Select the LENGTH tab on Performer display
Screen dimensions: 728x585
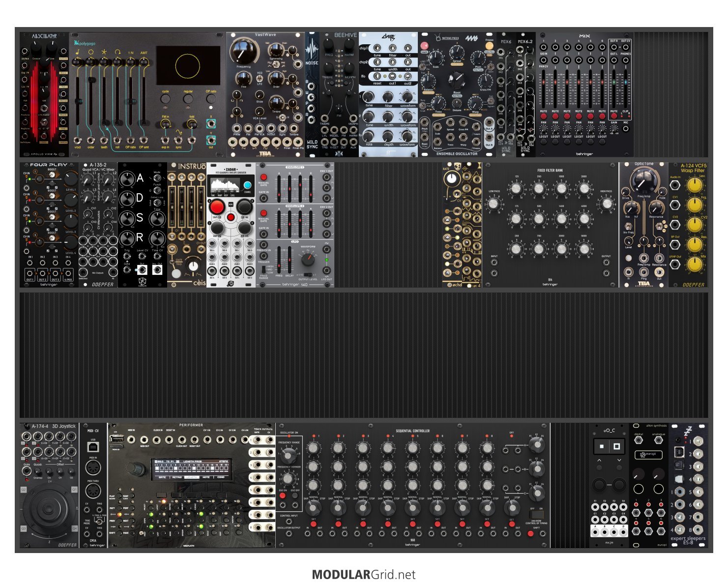pos(191,477)
